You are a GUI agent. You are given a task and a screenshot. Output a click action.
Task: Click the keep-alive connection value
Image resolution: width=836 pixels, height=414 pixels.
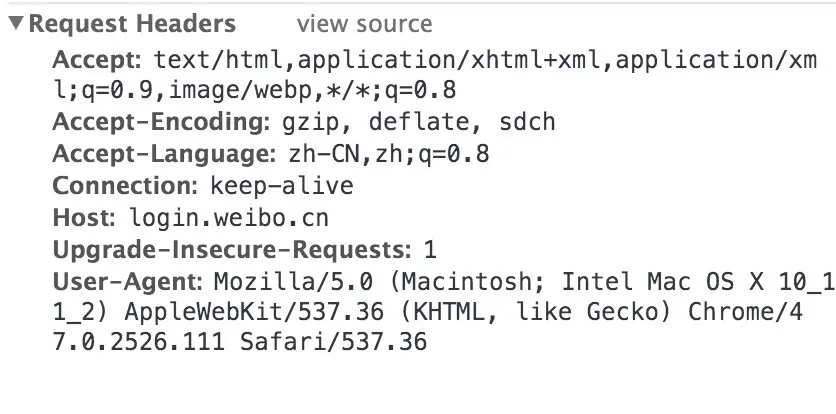[x=281, y=186]
